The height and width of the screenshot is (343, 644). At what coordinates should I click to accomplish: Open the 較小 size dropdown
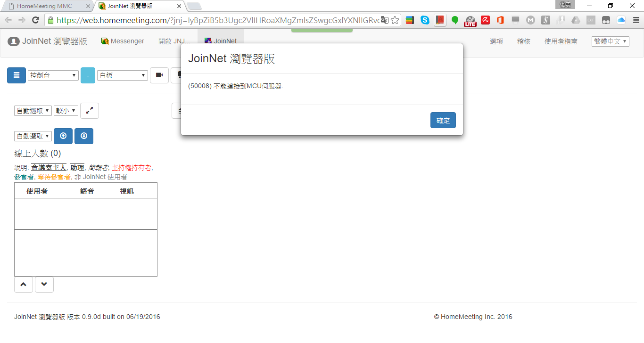pos(66,111)
